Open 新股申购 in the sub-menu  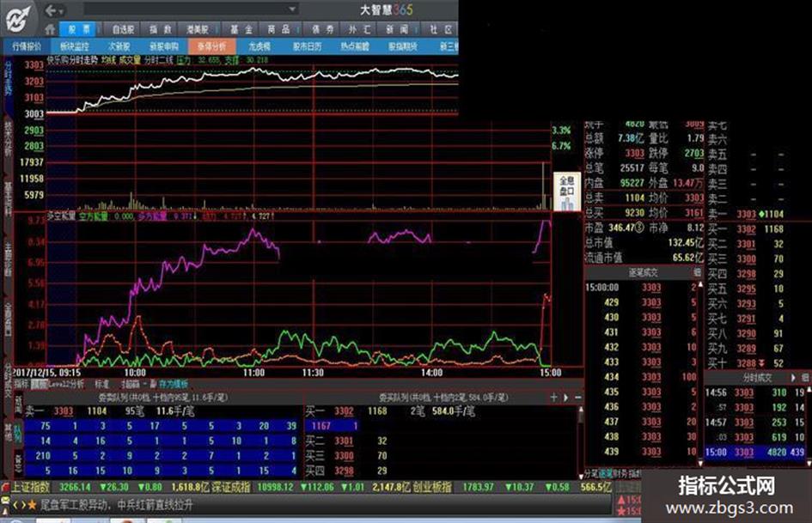163,46
